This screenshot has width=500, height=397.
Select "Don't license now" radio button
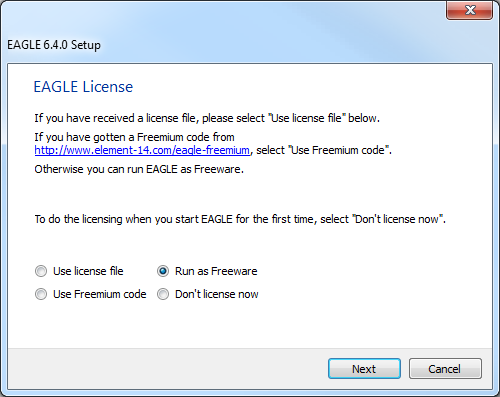point(163,294)
